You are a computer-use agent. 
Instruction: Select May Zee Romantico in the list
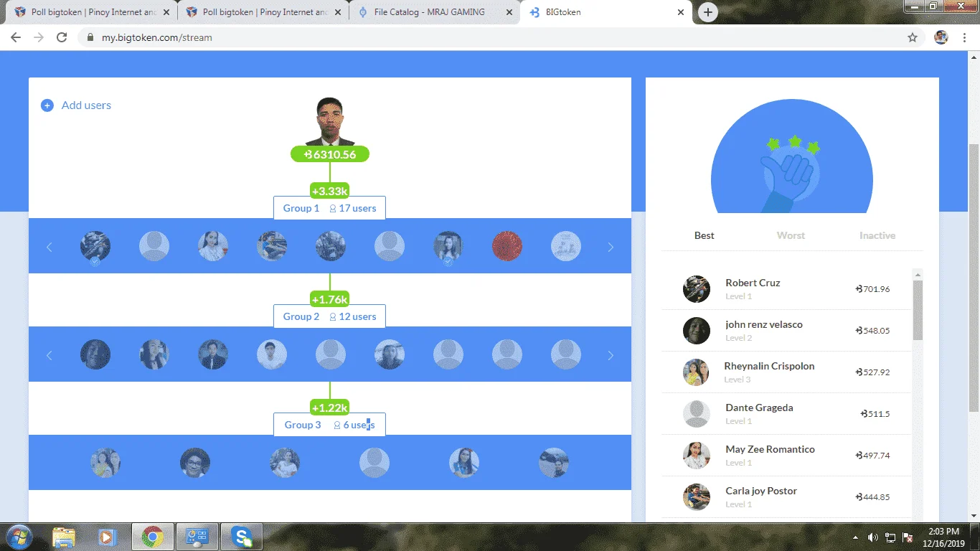coord(786,456)
